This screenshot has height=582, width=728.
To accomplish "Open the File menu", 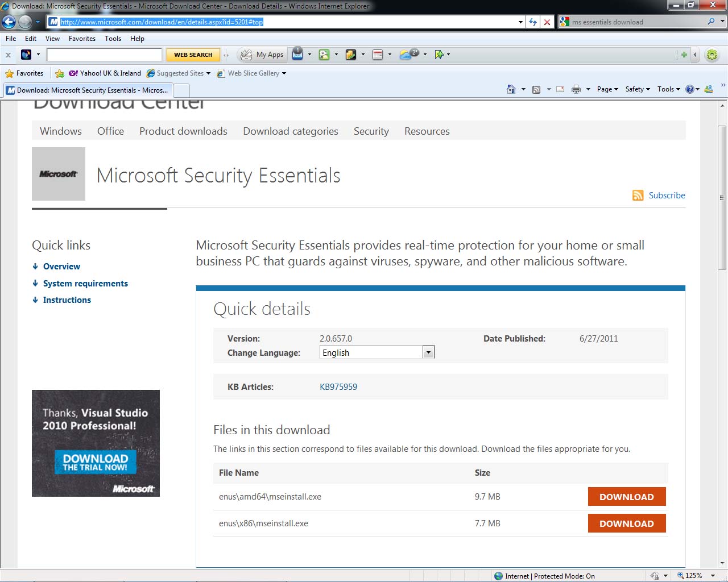I will tap(11, 39).
